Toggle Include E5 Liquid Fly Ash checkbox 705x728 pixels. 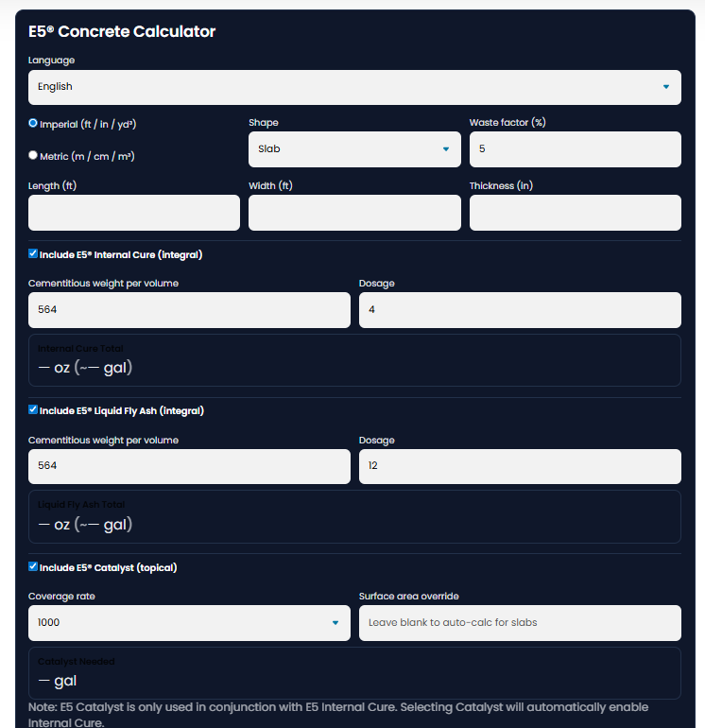pyautogui.click(x=33, y=409)
